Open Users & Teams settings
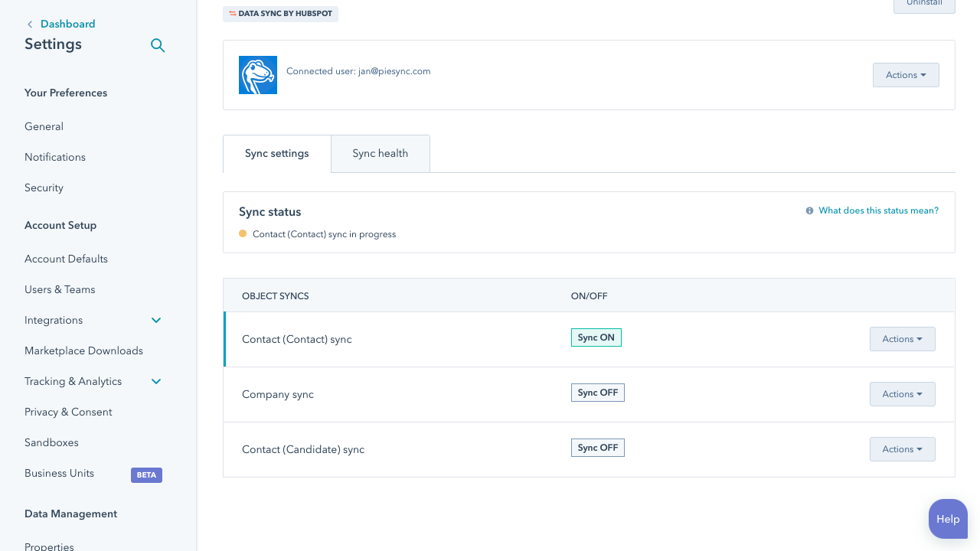This screenshot has height=551, width=980. [x=60, y=289]
